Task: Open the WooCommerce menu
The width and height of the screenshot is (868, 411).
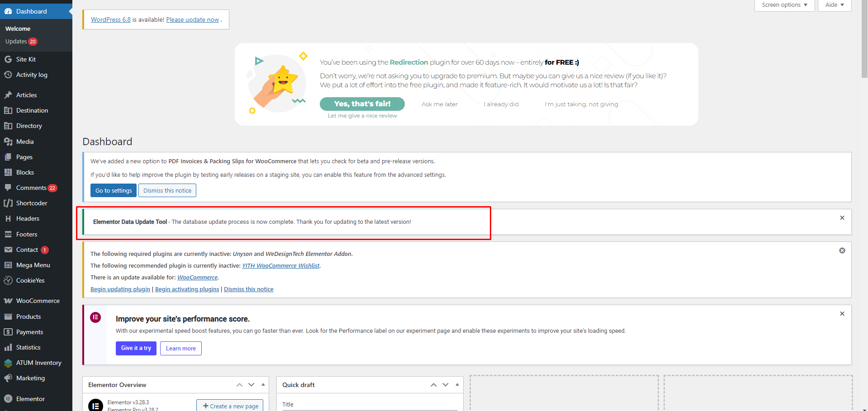Action: tap(36, 301)
